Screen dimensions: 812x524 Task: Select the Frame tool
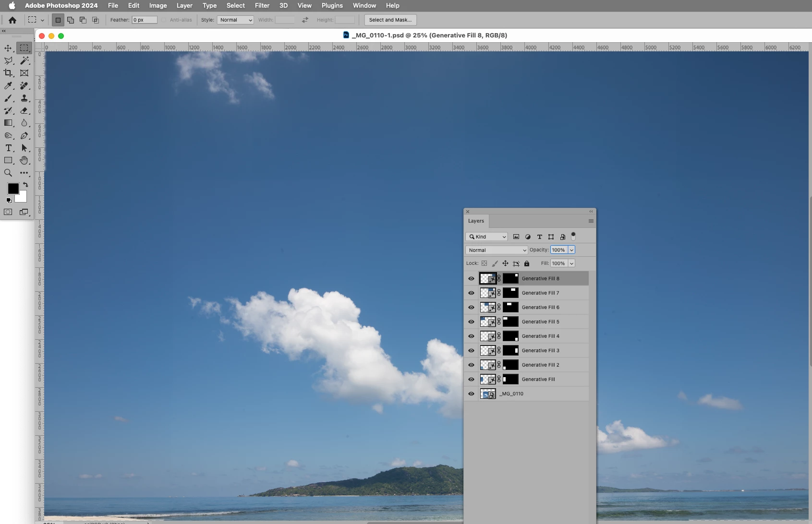click(x=24, y=73)
